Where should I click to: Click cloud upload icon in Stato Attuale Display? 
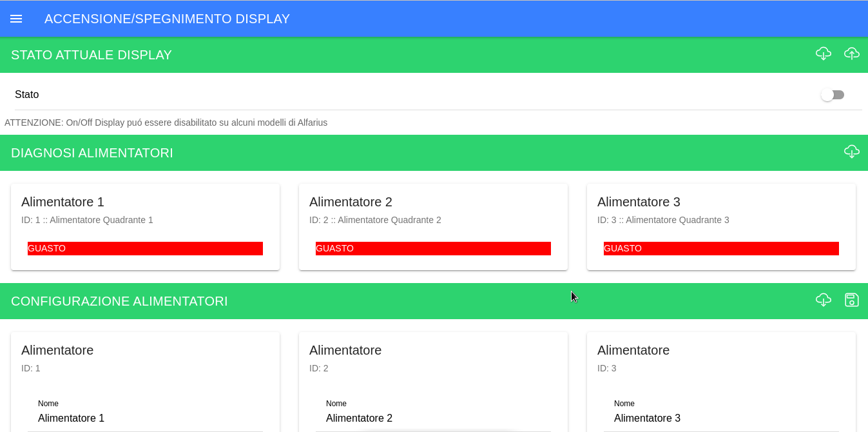tap(852, 54)
